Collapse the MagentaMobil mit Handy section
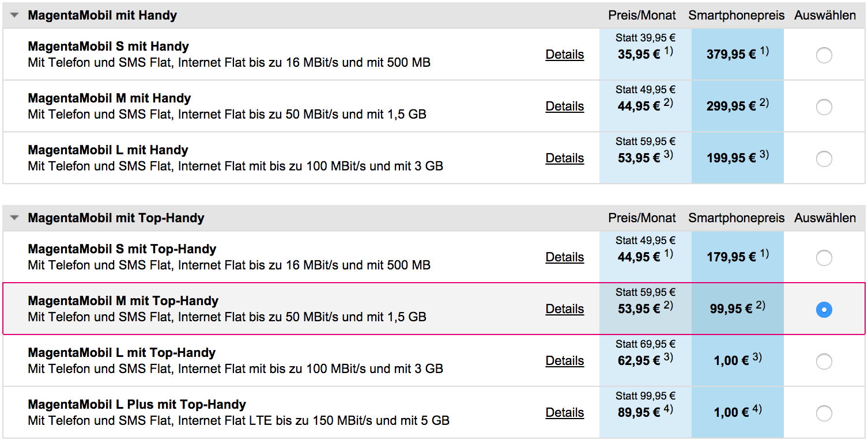This screenshot has width=868, height=441. (15, 16)
